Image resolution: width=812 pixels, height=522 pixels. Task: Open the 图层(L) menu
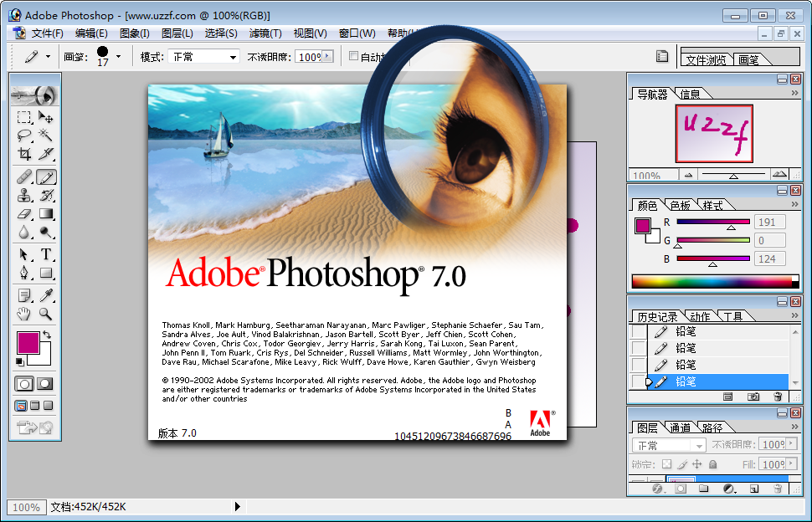click(x=177, y=33)
